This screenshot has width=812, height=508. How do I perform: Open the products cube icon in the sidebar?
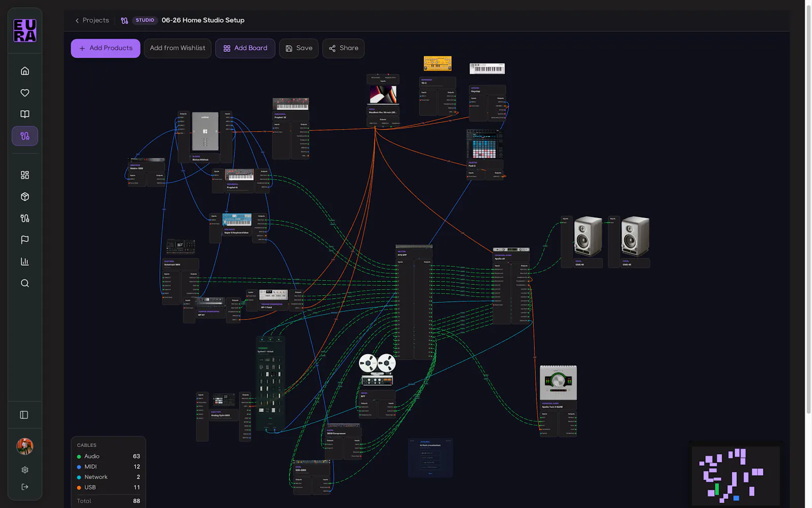click(x=25, y=197)
